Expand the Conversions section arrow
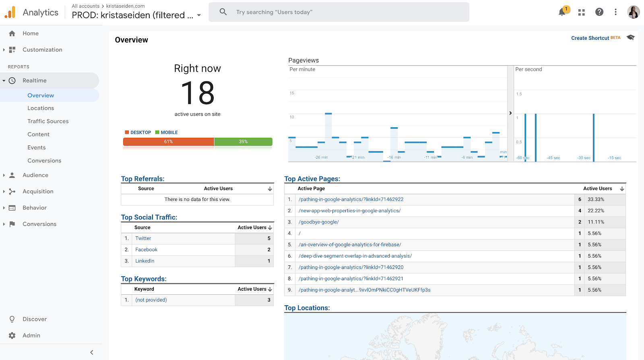Viewport: 644px width, 360px height. pyautogui.click(x=4, y=224)
